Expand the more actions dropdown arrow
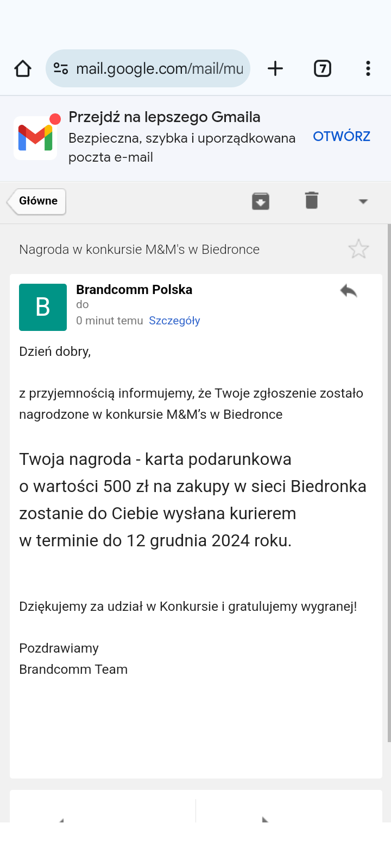This screenshot has width=391, height=868. (x=363, y=201)
